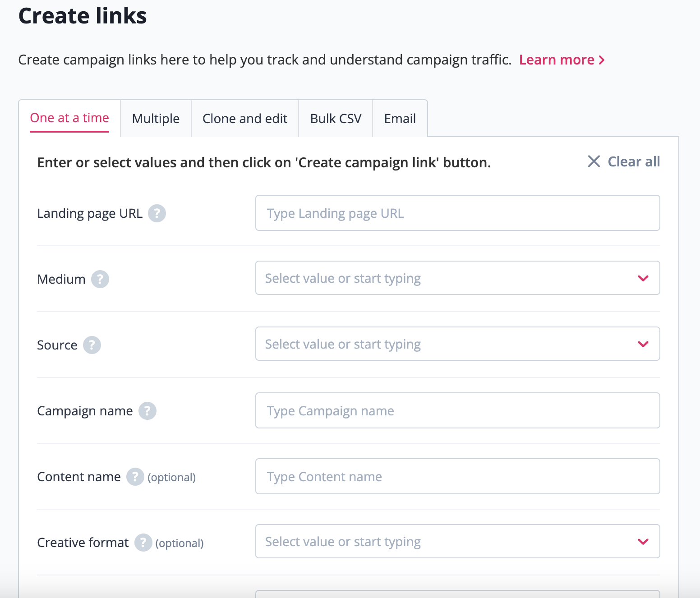Screen dimensions: 700x598
Task: Click the X icon next to Clear all
Action: coord(594,161)
